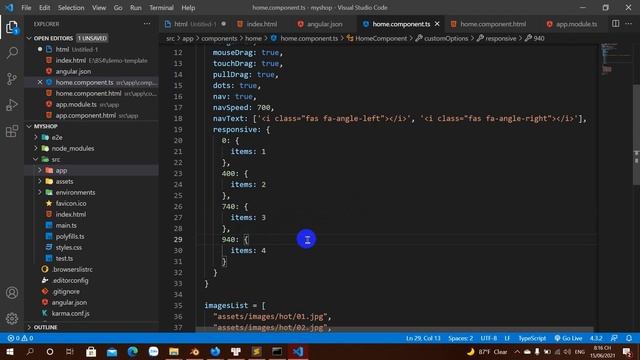Open the Edit menu
This screenshot has height=360, width=640.
pos(44,8)
